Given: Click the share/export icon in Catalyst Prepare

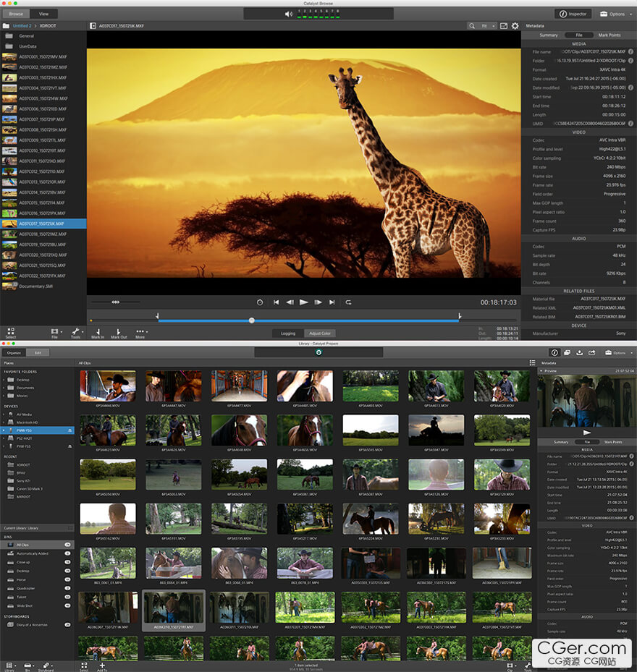Looking at the screenshot, I should (x=592, y=353).
